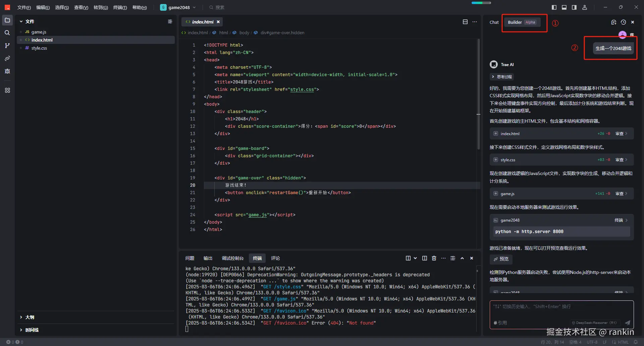Open the 帮助(H) menu
The image size is (644, 346).
pos(140,7)
